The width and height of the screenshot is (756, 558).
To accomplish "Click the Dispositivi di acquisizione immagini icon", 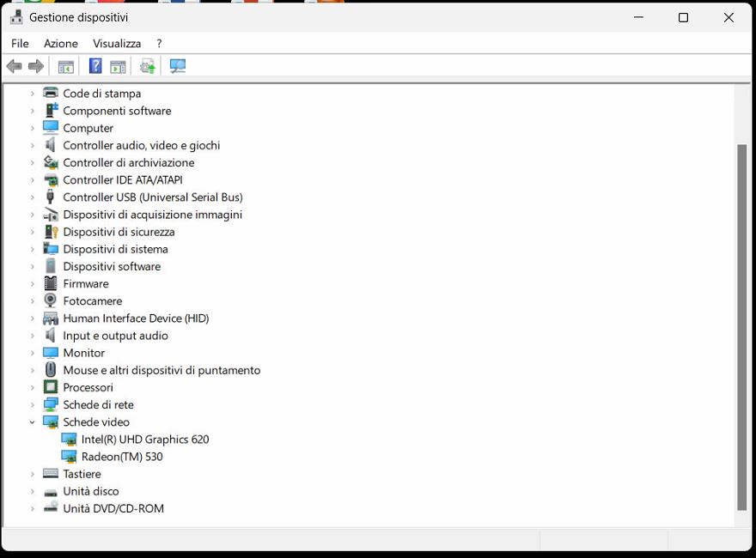I will [x=51, y=215].
